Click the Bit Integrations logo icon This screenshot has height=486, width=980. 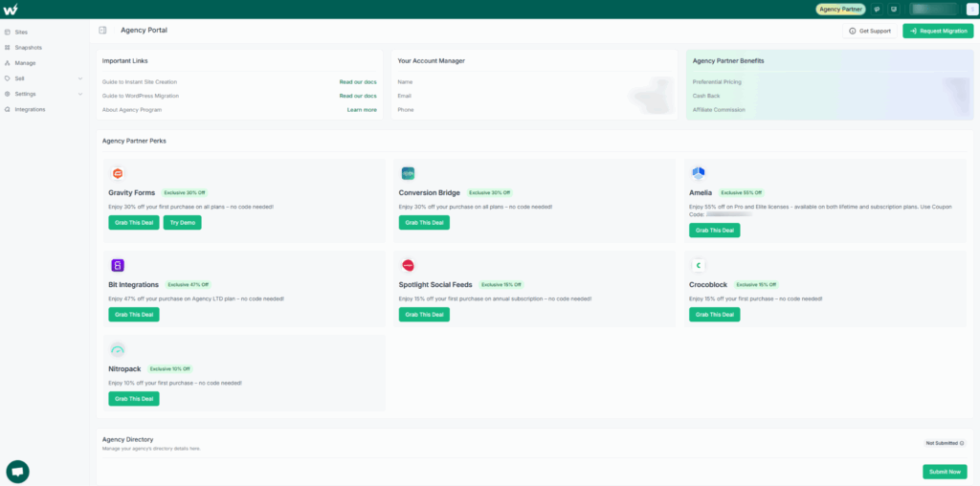[x=118, y=266]
